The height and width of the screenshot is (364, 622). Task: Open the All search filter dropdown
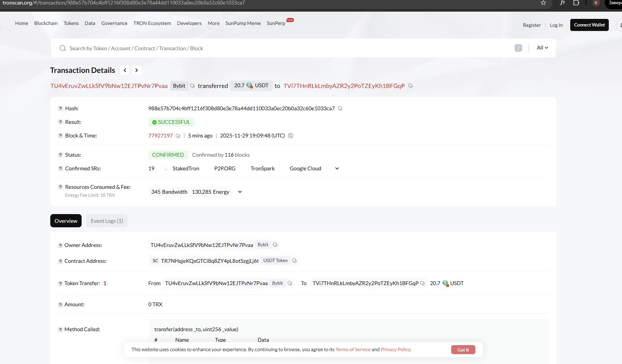coord(542,48)
